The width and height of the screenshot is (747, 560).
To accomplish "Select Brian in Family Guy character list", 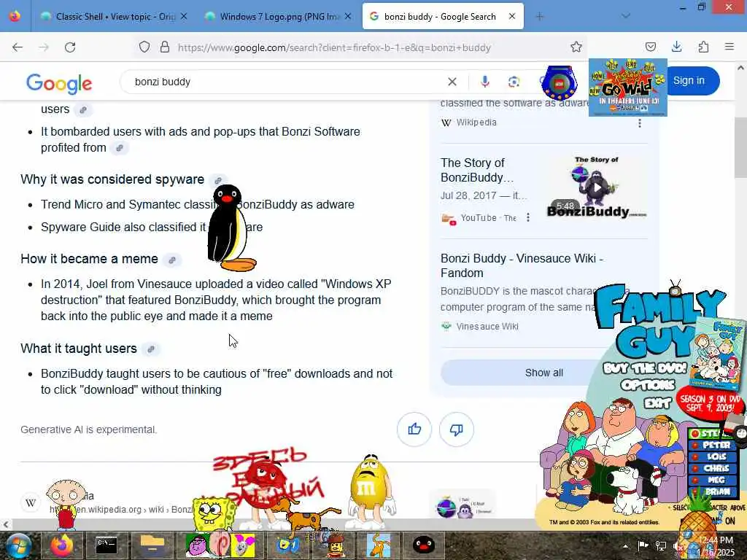I will (x=713, y=491).
